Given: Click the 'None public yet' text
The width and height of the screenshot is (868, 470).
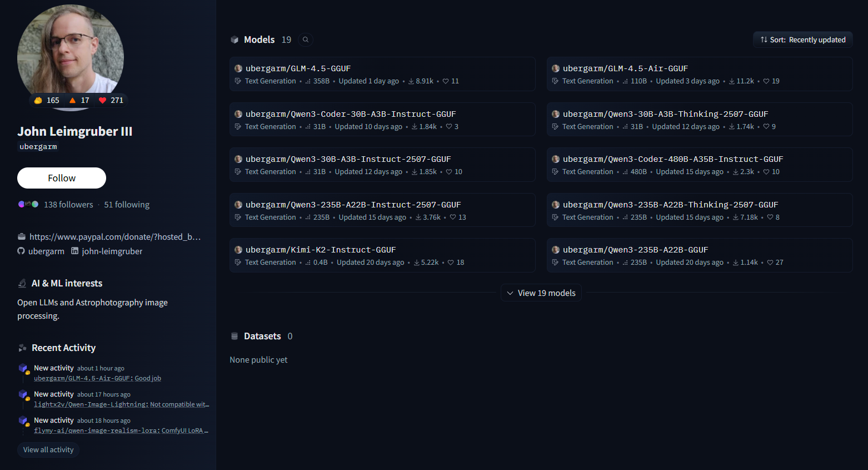Looking at the screenshot, I should (258, 360).
